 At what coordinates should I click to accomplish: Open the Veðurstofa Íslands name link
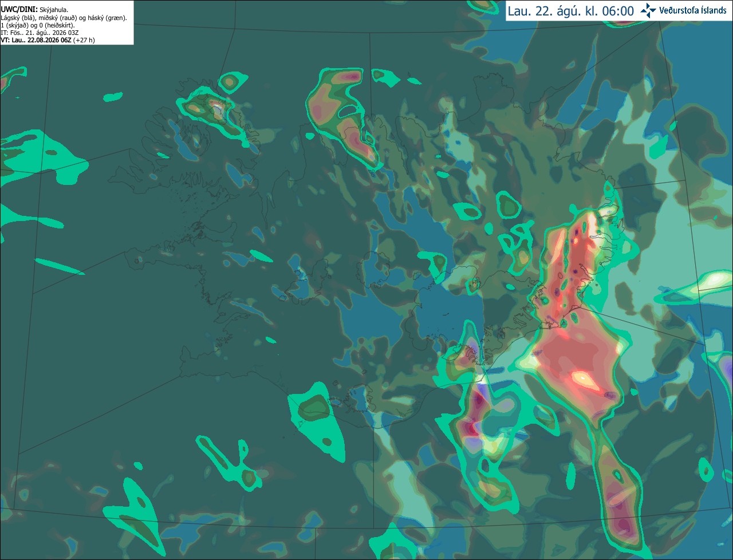click(x=693, y=11)
